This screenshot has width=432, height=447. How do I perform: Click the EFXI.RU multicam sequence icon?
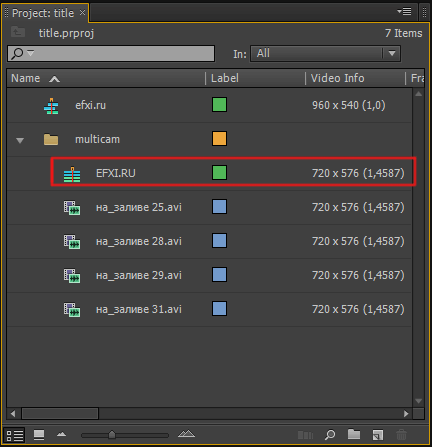click(72, 174)
